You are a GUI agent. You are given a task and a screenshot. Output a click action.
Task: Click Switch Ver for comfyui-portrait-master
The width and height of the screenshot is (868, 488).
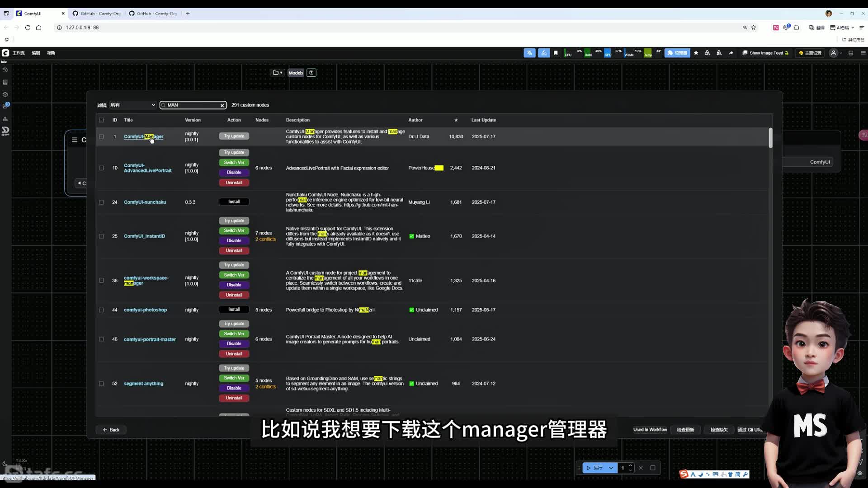(234, 333)
